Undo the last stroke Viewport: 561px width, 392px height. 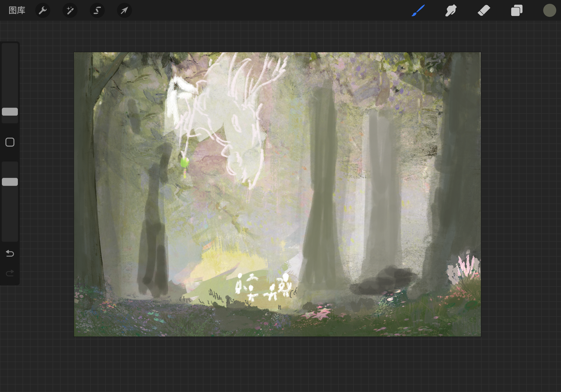click(10, 253)
